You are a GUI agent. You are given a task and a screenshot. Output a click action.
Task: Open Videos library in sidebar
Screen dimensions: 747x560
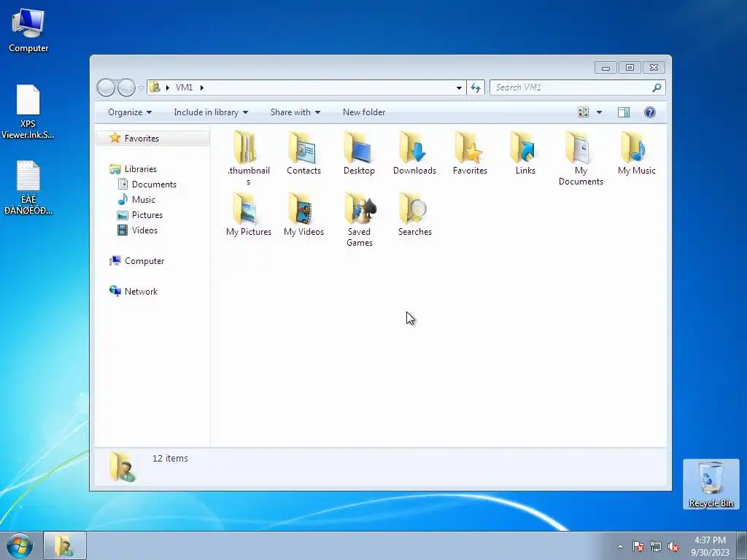[x=144, y=230]
